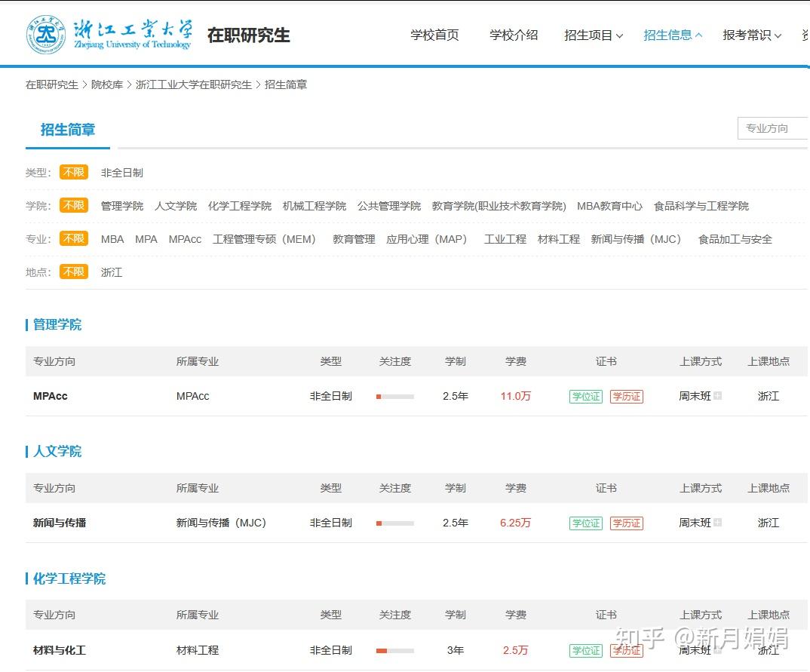
Task: Select 不限 in the 类型 filter
Action: (74, 172)
